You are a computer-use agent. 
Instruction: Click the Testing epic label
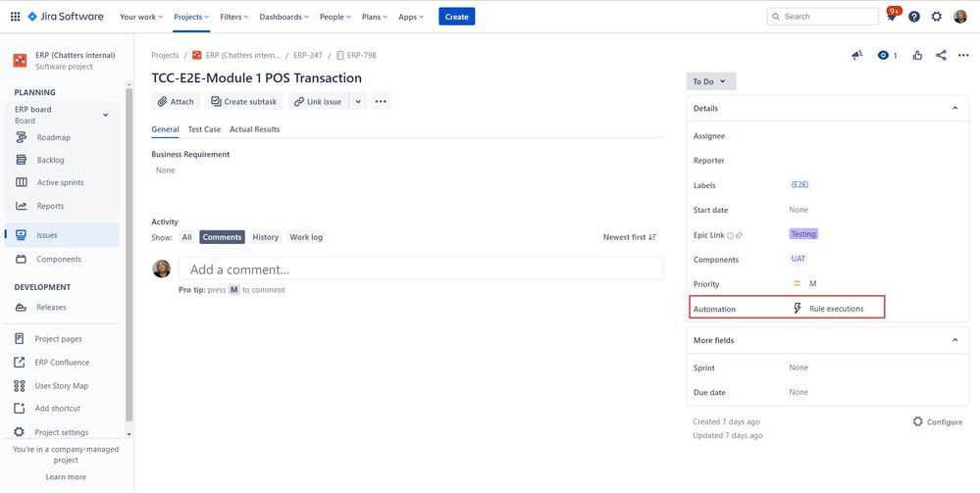point(803,234)
